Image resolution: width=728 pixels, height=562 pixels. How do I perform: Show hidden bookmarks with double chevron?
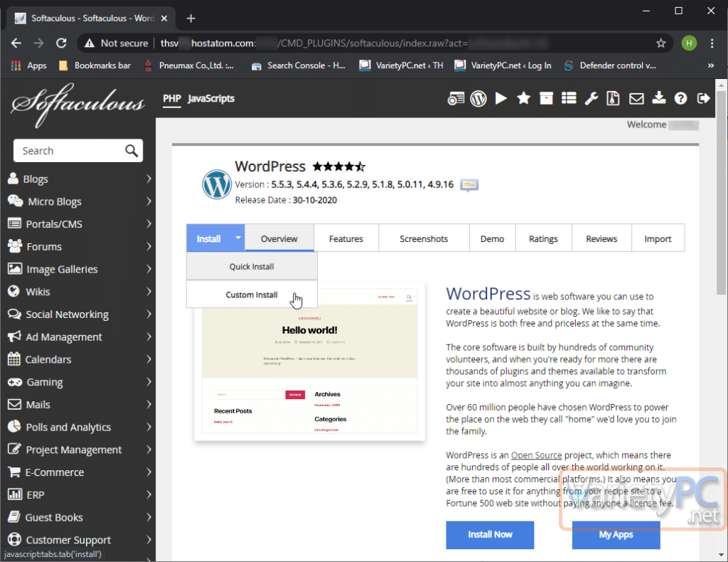point(710,65)
